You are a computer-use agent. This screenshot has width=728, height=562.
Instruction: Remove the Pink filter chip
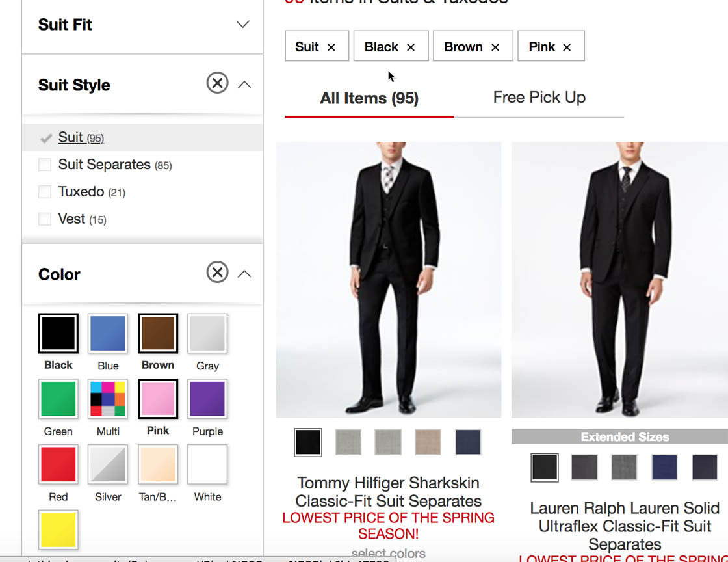coord(565,46)
